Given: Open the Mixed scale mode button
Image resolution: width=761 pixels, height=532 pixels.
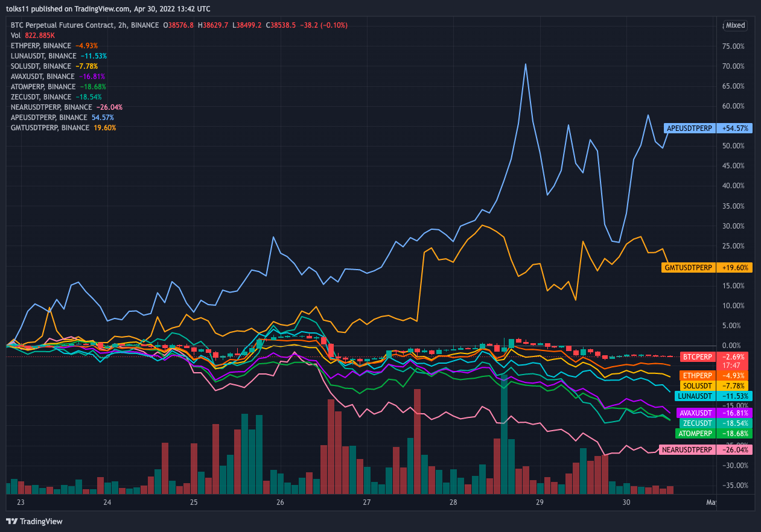Looking at the screenshot, I should 735,25.
